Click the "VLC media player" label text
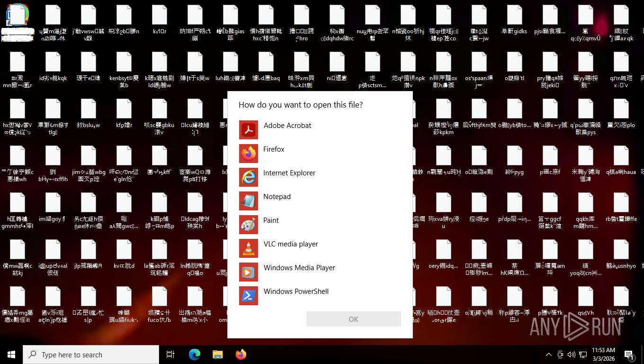The height and width of the screenshot is (364, 644). [291, 244]
